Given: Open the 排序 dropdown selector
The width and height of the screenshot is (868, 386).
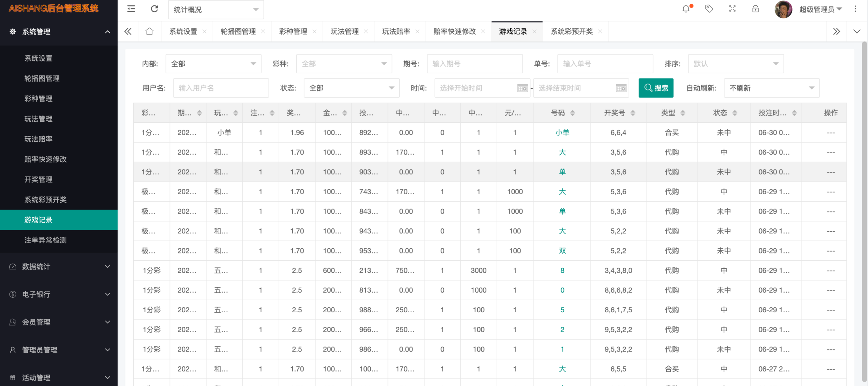Looking at the screenshot, I should (x=736, y=64).
